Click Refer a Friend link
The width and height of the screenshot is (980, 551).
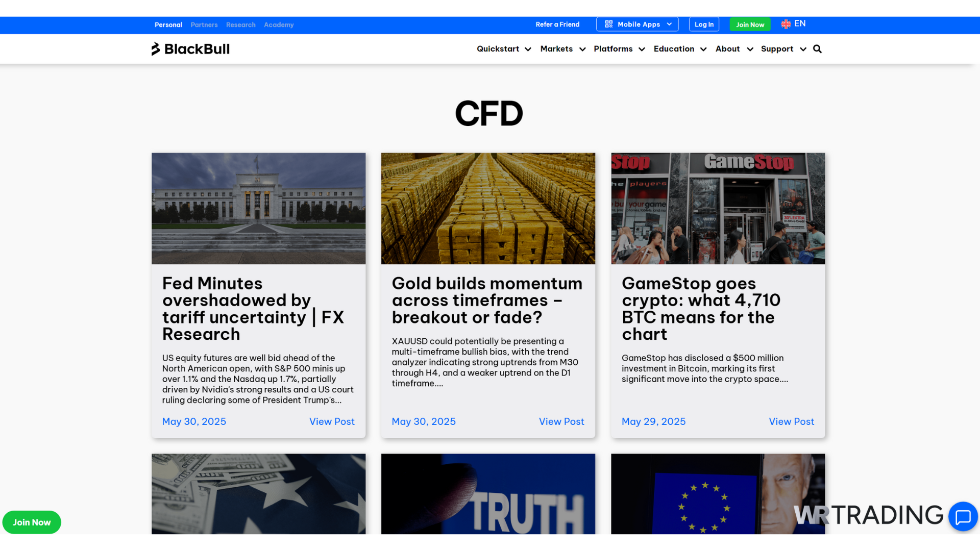coord(557,24)
